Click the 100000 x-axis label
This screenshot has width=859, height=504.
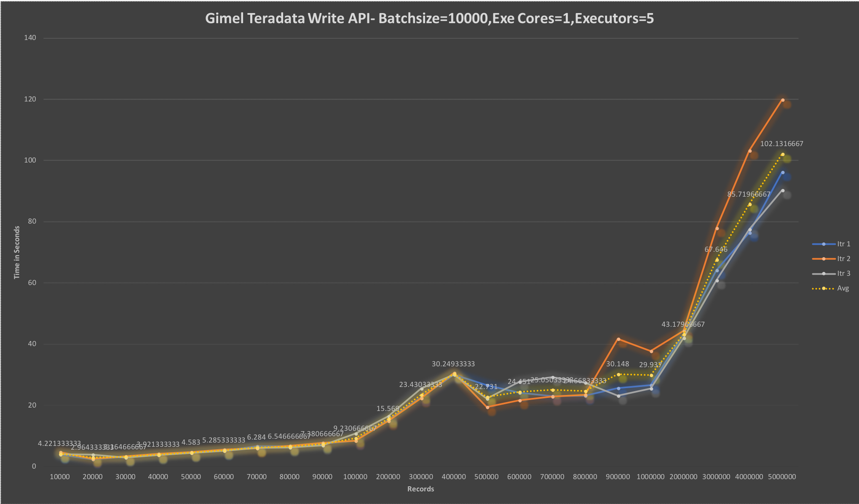point(355,477)
